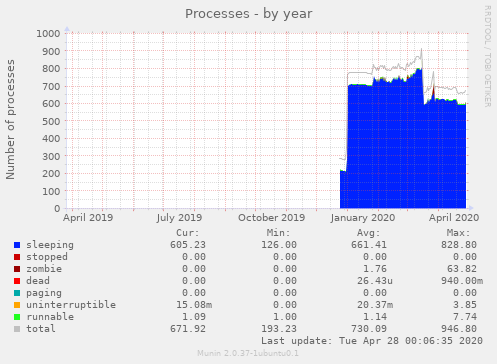This screenshot has width=497, height=364.
Task: Click the 'Last update' timestamp line
Action: coord(372,341)
